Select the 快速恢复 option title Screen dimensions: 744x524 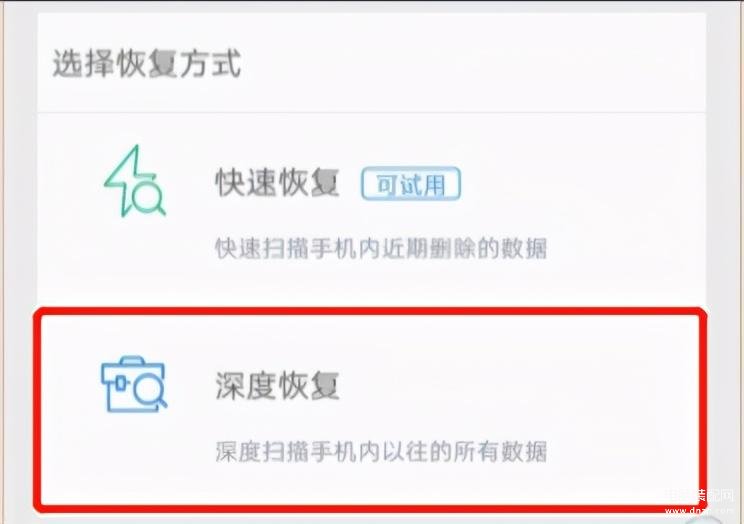coord(278,183)
